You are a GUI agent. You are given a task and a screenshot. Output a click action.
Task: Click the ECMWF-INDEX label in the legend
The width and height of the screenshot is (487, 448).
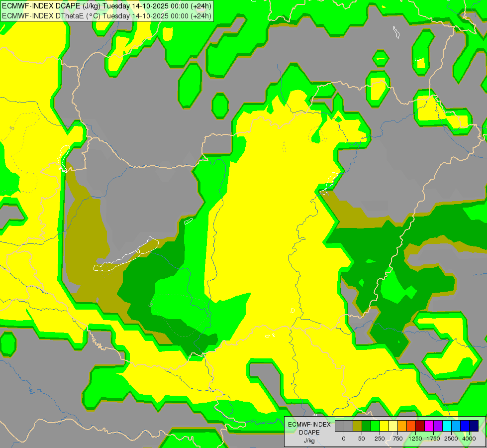[309, 425]
